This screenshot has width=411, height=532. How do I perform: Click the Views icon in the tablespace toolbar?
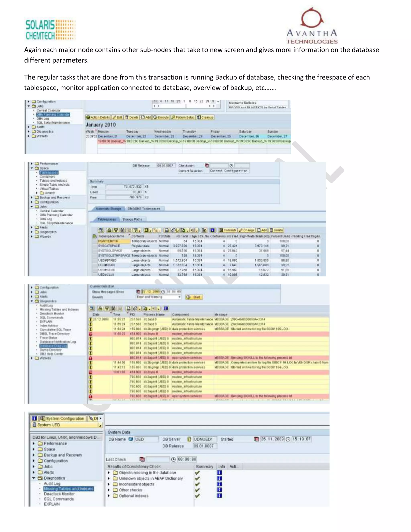tap(175, 230)
